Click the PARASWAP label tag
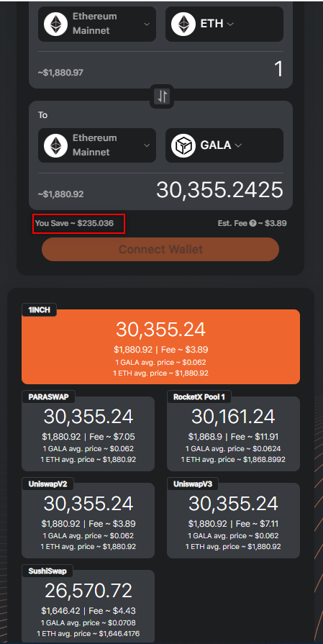Image resolution: width=323 pixels, height=644 pixels. coord(48,397)
